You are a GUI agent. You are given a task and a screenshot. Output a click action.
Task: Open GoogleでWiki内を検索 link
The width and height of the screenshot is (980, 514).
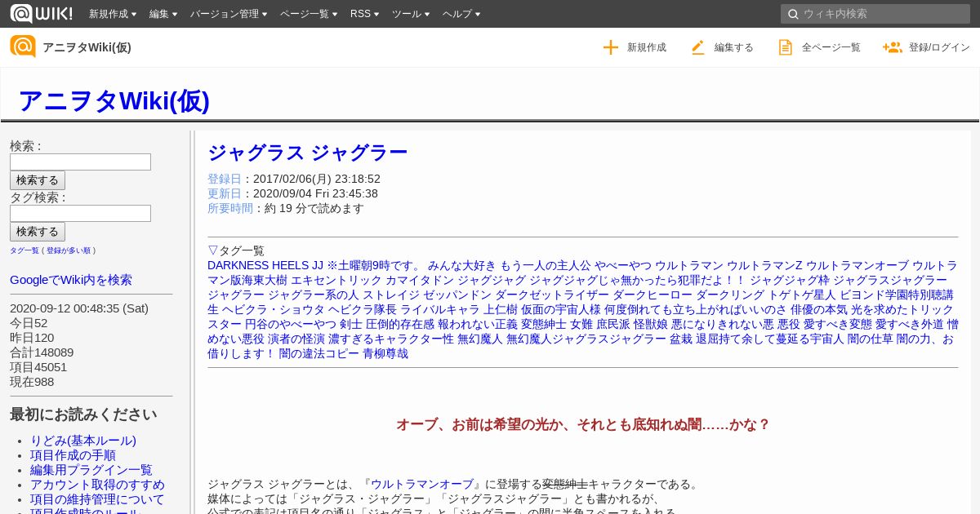71,280
